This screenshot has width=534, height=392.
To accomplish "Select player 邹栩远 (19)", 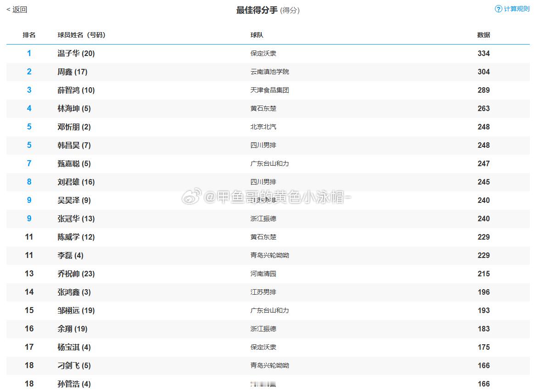I will point(76,311).
